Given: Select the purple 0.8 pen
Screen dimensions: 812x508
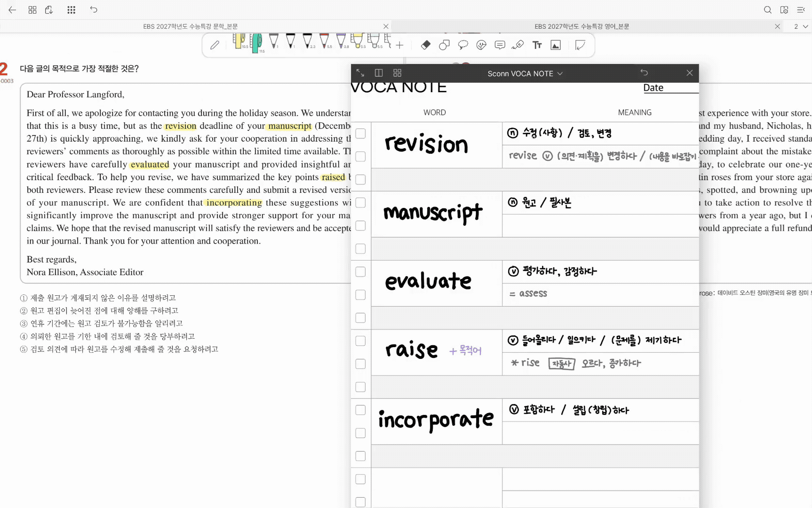Looking at the screenshot, I should pos(341,41).
